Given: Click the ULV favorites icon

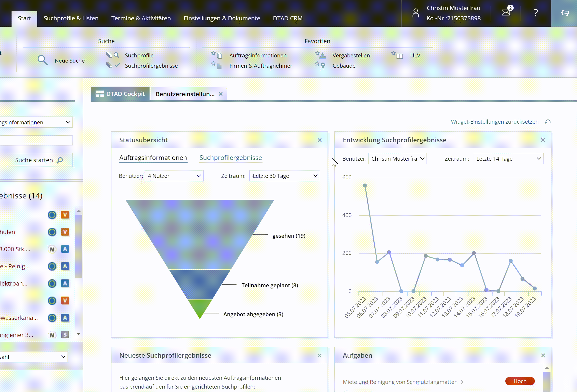Looking at the screenshot, I should 397,55.
